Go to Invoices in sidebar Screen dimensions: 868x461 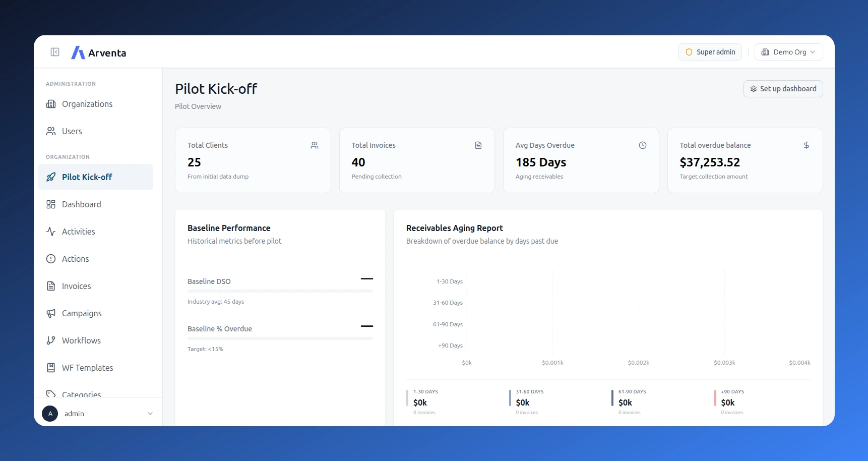95,286
